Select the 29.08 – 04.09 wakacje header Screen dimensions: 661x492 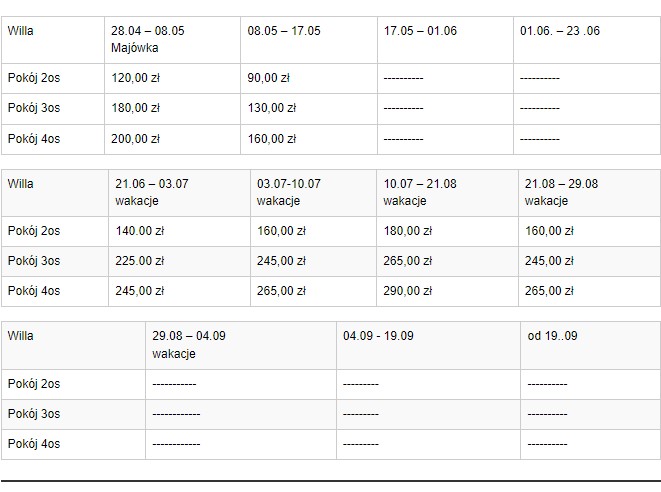click(189, 344)
